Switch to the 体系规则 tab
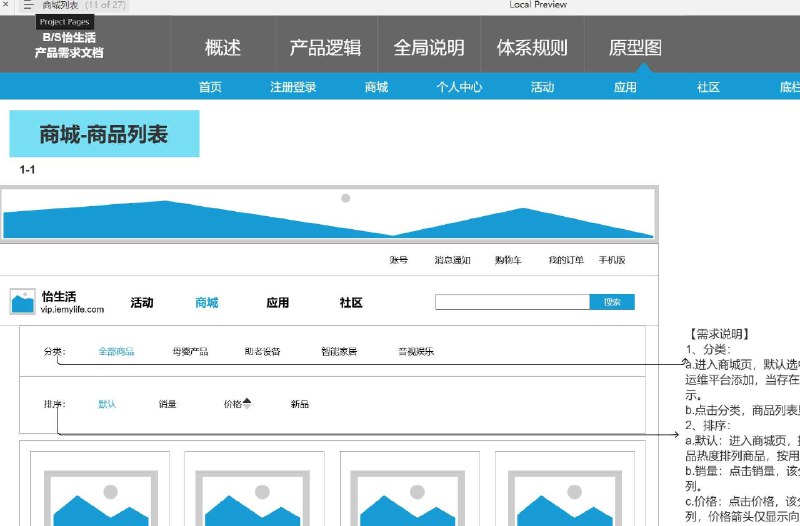 point(532,47)
